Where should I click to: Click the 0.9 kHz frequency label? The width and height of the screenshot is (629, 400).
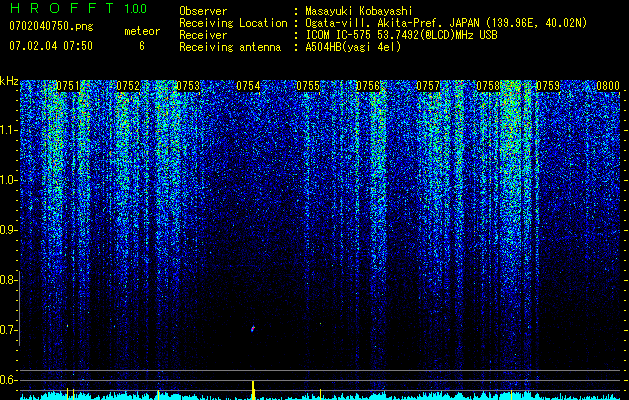click(x=8, y=230)
